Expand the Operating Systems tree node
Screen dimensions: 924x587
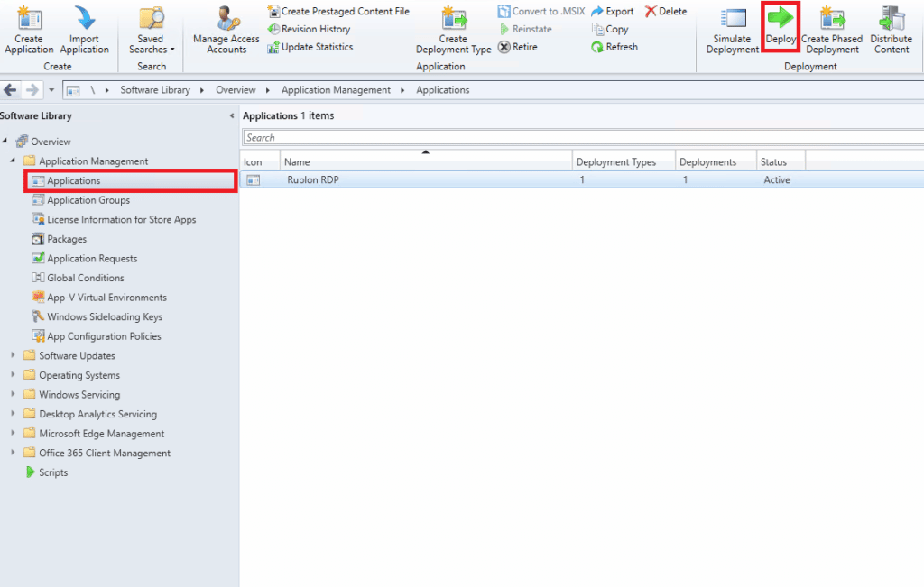[14, 375]
